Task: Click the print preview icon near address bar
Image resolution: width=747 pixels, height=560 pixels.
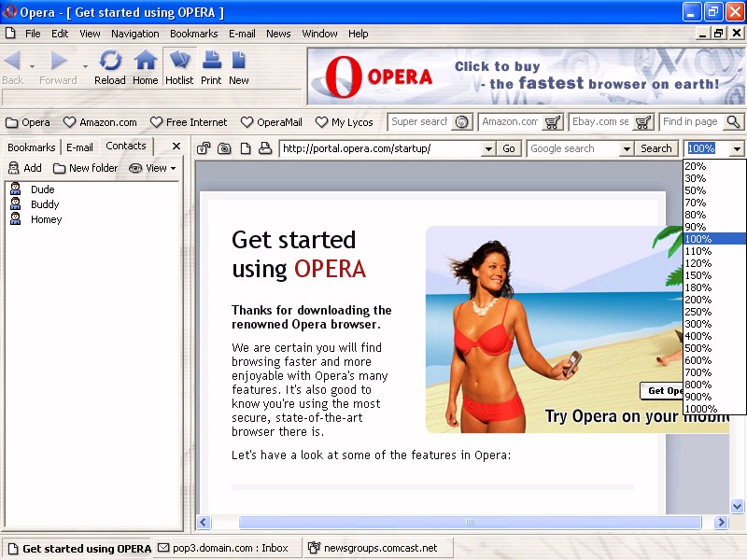Action: (x=265, y=148)
